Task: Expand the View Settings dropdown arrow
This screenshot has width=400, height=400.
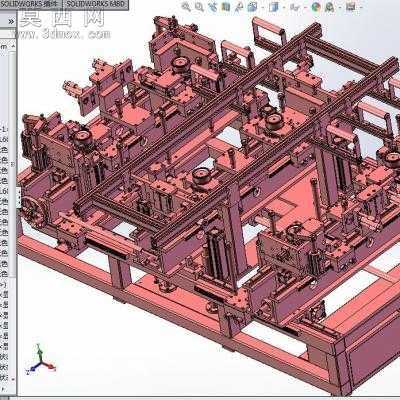Action: point(360,7)
